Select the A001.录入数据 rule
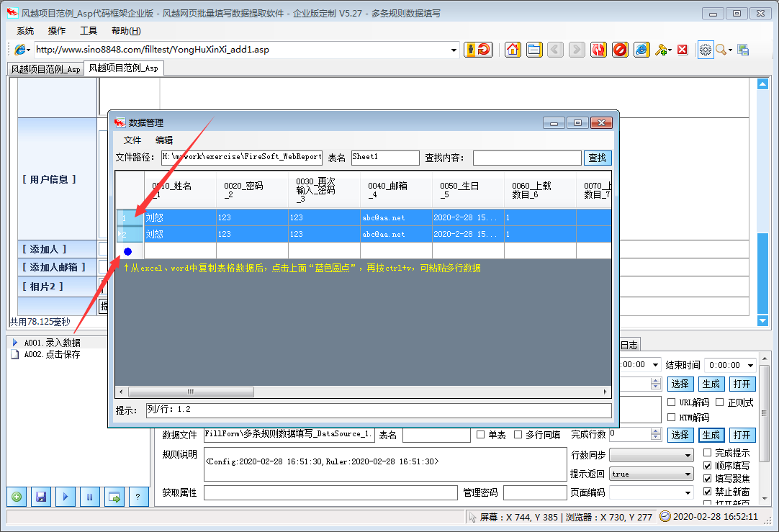 52,343
